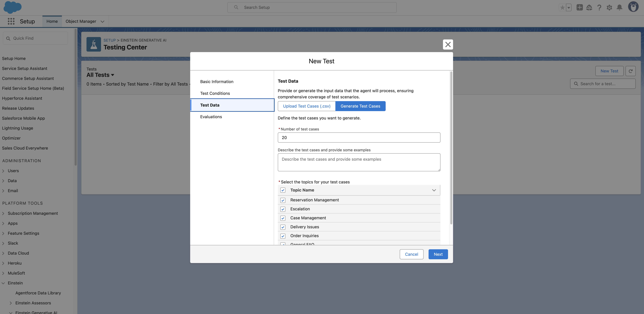The width and height of the screenshot is (644, 314).
Task: Click the Salesforce cloud logo
Action: [12, 7]
